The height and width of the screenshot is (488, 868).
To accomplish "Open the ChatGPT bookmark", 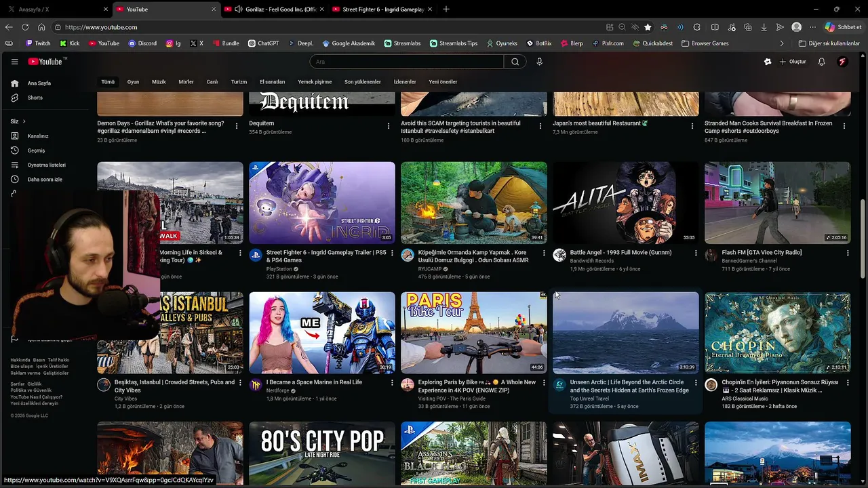I will 263,43.
